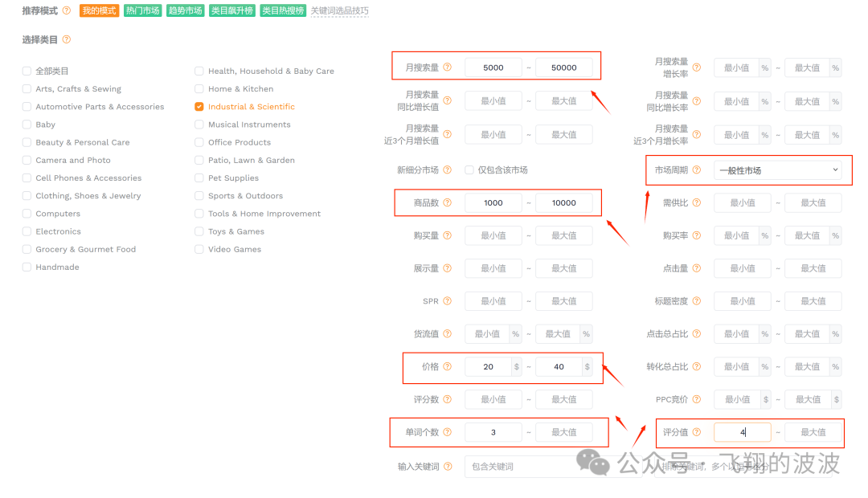Image resolution: width=868 pixels, height=498 pixels.
Task: Enable 仅包含该市场 checkbox
Action: (469, 170)
